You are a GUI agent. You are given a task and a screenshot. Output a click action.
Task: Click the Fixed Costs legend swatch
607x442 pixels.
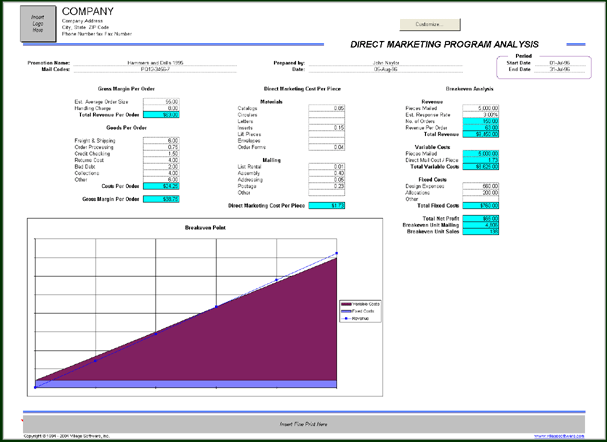click(x=345, y=310)
